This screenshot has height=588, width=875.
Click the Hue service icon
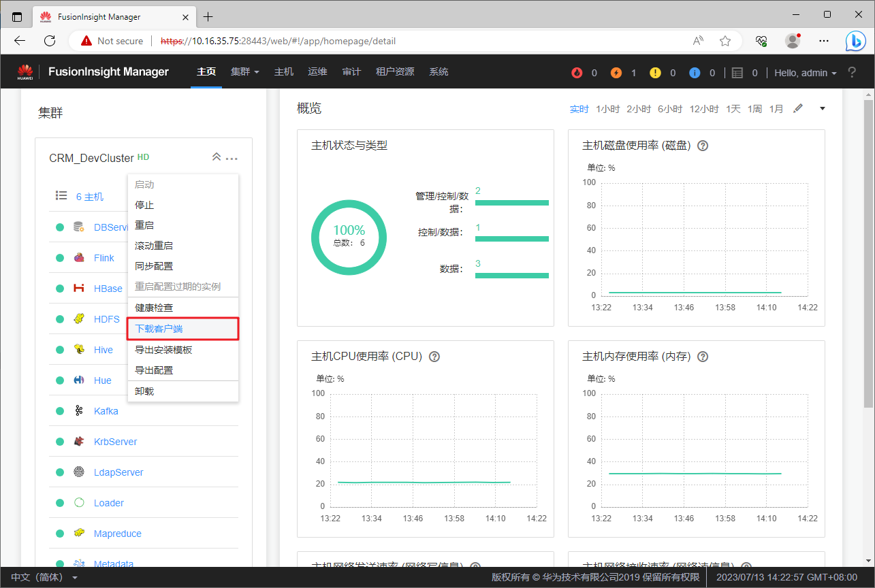[x=79, y=380]
